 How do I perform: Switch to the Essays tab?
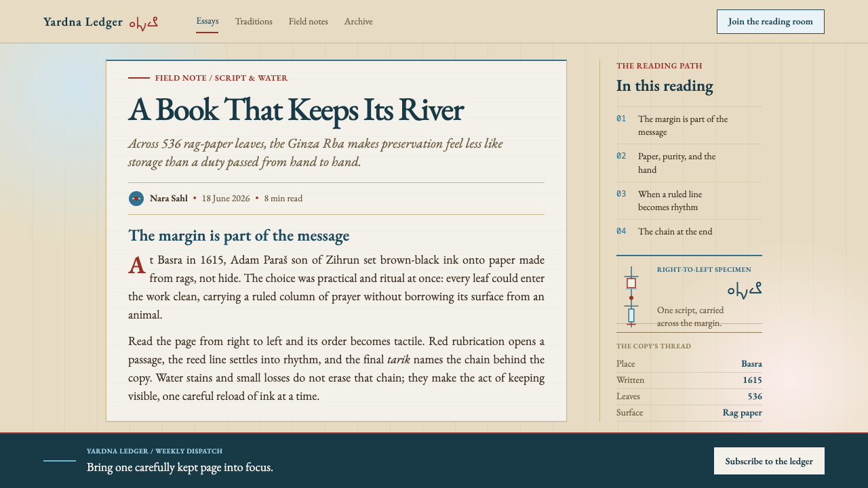tap(208, 21)
